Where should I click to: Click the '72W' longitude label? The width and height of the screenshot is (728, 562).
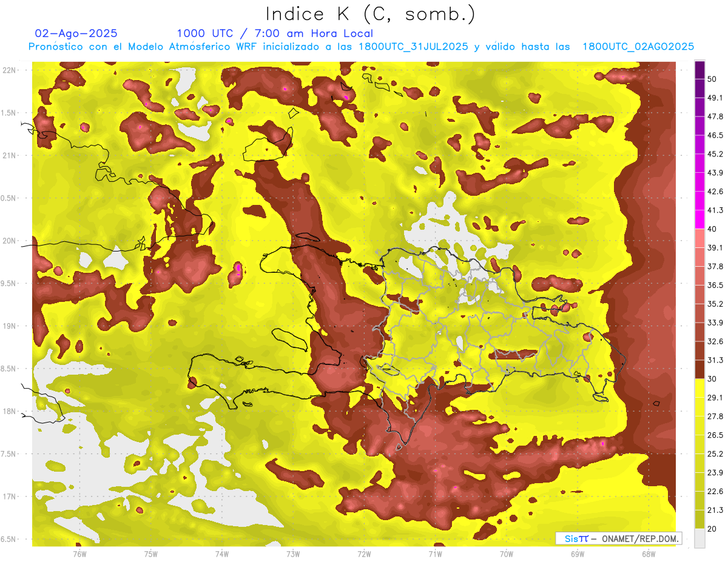364,554
